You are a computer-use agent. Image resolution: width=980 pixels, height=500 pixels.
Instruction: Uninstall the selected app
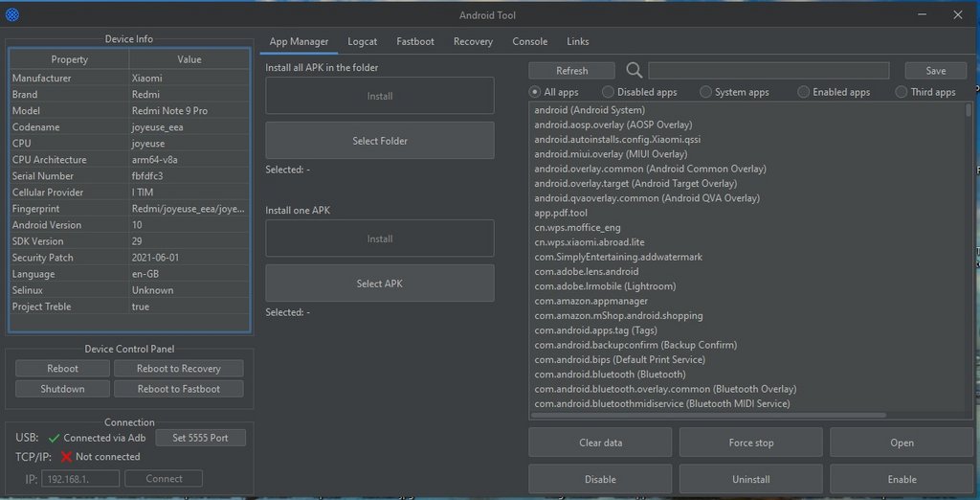[x=751, y=479]
